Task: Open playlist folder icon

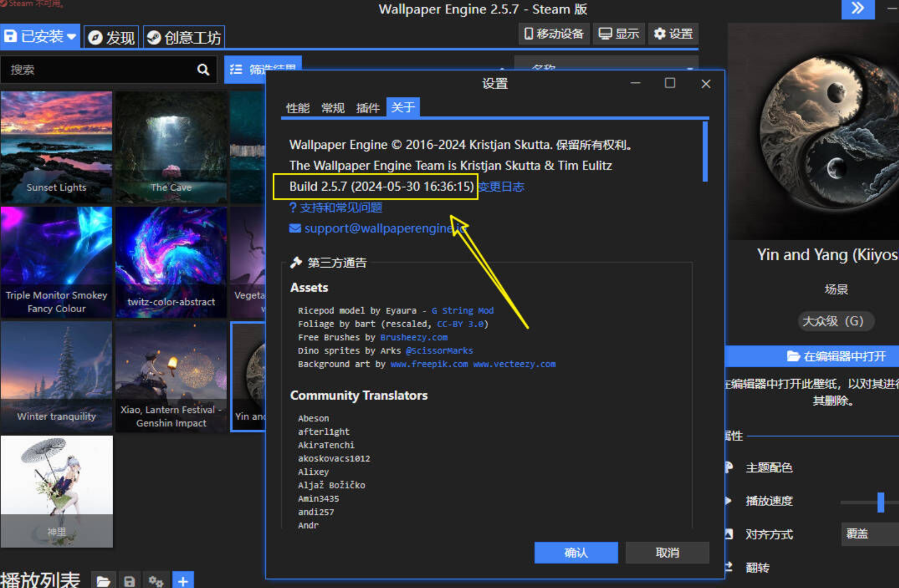Action: 103,581
